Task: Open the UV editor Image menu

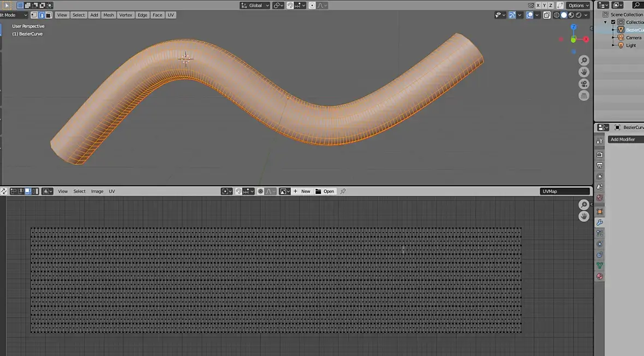Action: [x=97, y=191]
